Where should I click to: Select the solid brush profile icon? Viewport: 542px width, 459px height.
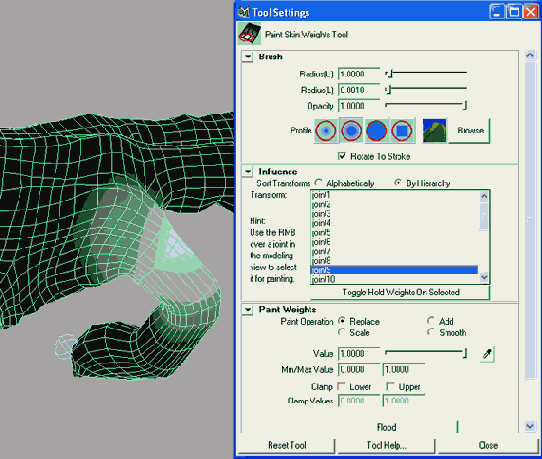(376, 131)
